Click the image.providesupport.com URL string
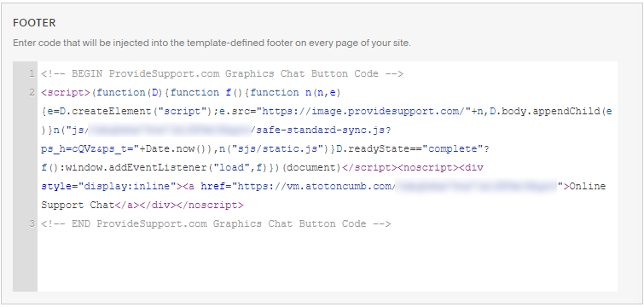Viewport: 644px width, 307px height. [363, 112]
